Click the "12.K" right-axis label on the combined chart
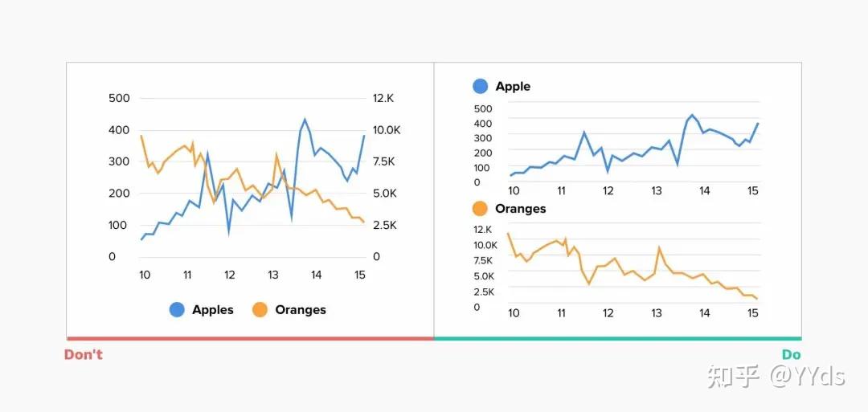Viewport: 868px width, 412px height. point(383,98)
